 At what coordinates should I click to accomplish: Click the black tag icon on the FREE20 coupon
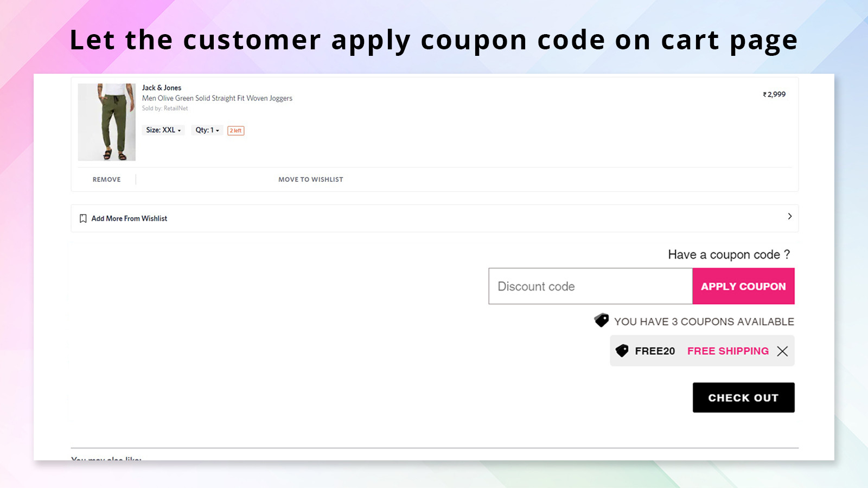click(x=622, y=351)
